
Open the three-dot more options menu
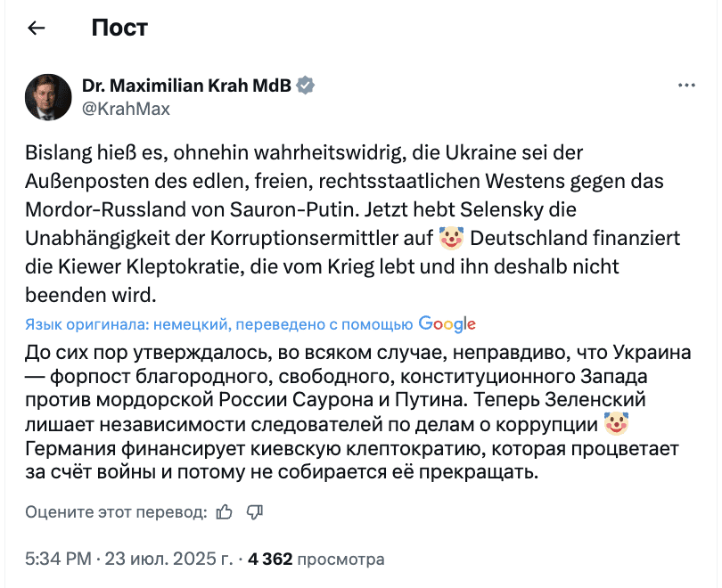click(686, 86)
